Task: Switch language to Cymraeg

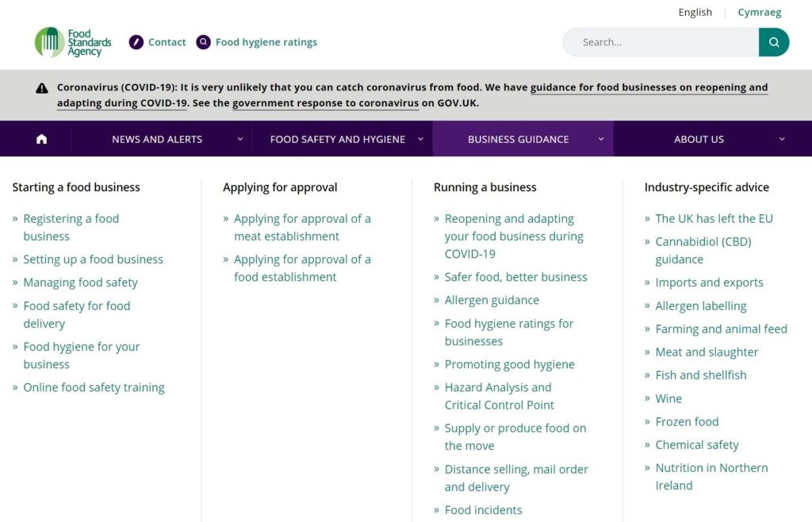Action: click(x=759, y=12)
